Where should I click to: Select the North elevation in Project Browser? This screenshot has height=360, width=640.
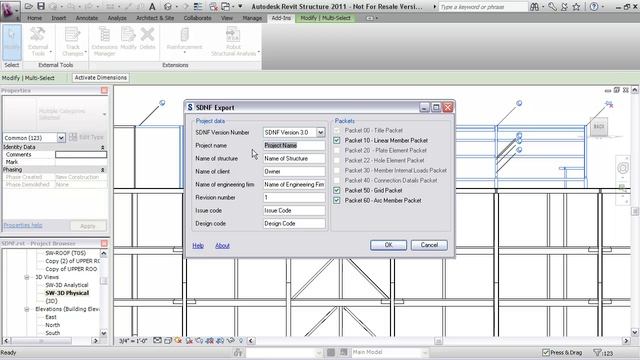pyautogui.click(x=53, y=325)
